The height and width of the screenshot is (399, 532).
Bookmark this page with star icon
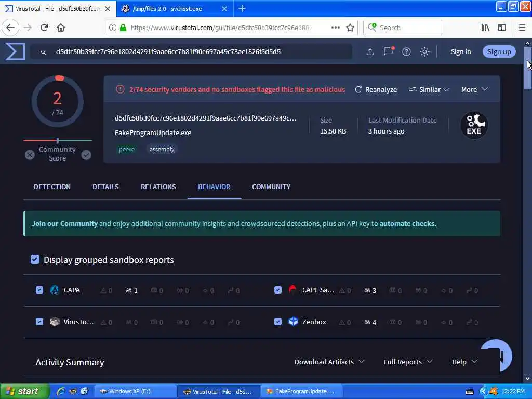350,28
